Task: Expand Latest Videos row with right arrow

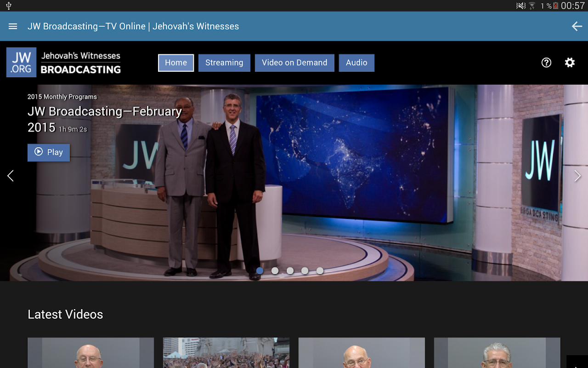Action: pos(577,362)
